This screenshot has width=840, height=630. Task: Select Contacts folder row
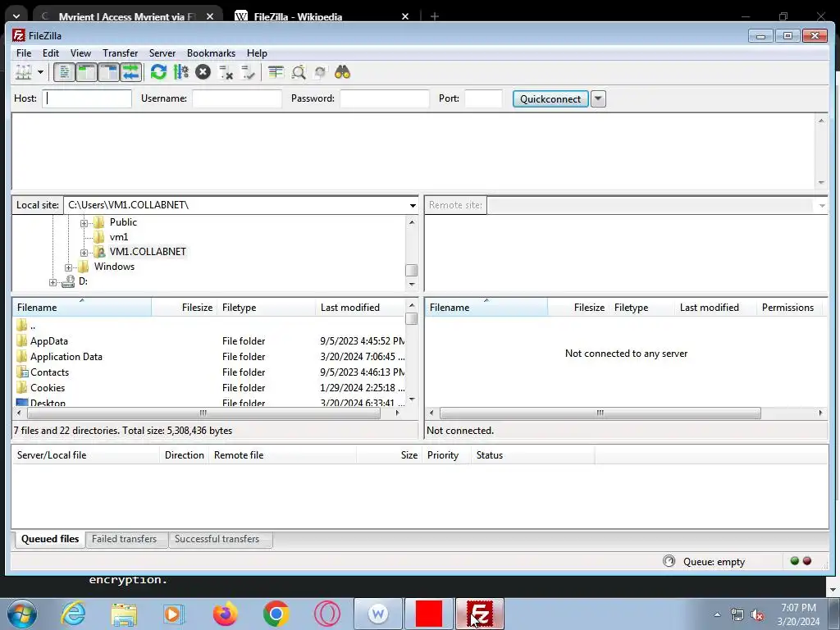pos(210,372)
